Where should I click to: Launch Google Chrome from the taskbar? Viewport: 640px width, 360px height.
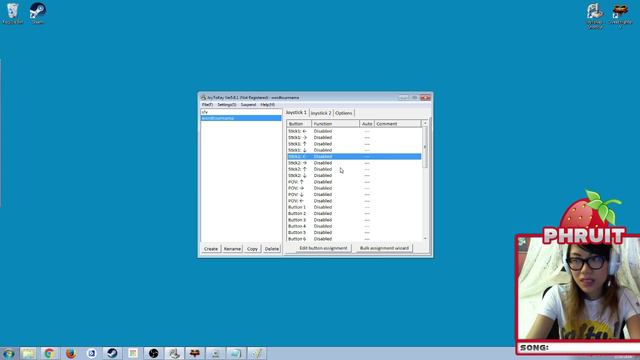coord(49,353)
